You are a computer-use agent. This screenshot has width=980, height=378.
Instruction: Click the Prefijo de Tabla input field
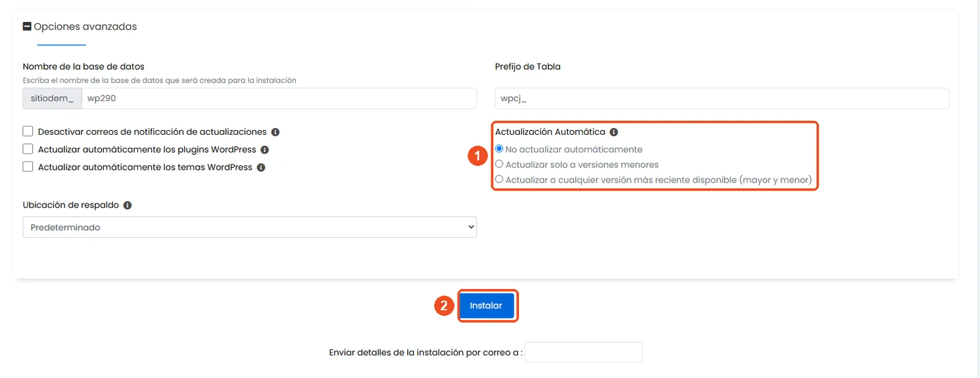(722, 98)
